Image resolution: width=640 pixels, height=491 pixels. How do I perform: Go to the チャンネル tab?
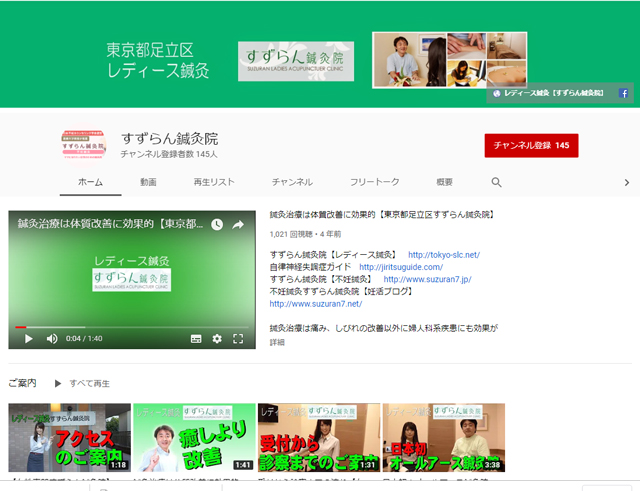click(292, 182)
